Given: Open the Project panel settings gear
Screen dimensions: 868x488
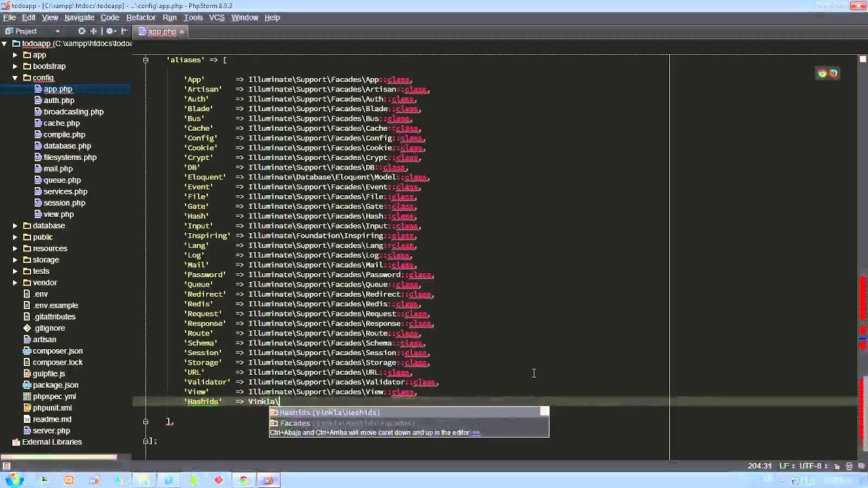Looking at the screenshot, I should click(x=111, y=31).
